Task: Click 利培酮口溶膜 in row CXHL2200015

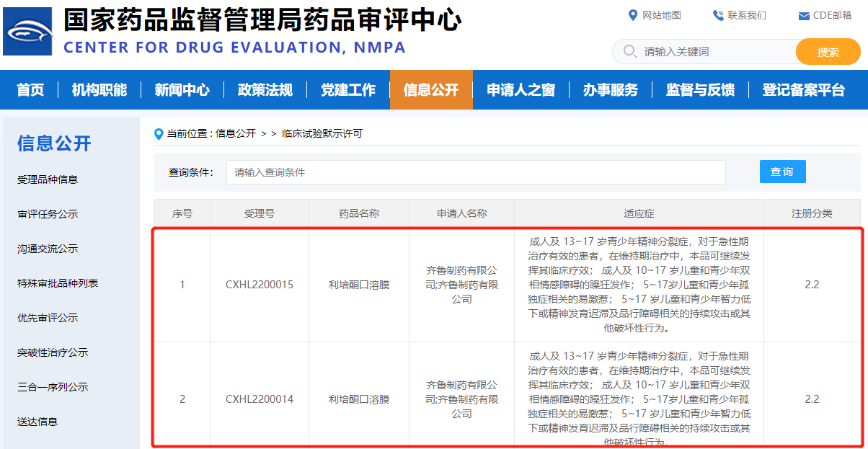Action: click(x=359, y=285)
